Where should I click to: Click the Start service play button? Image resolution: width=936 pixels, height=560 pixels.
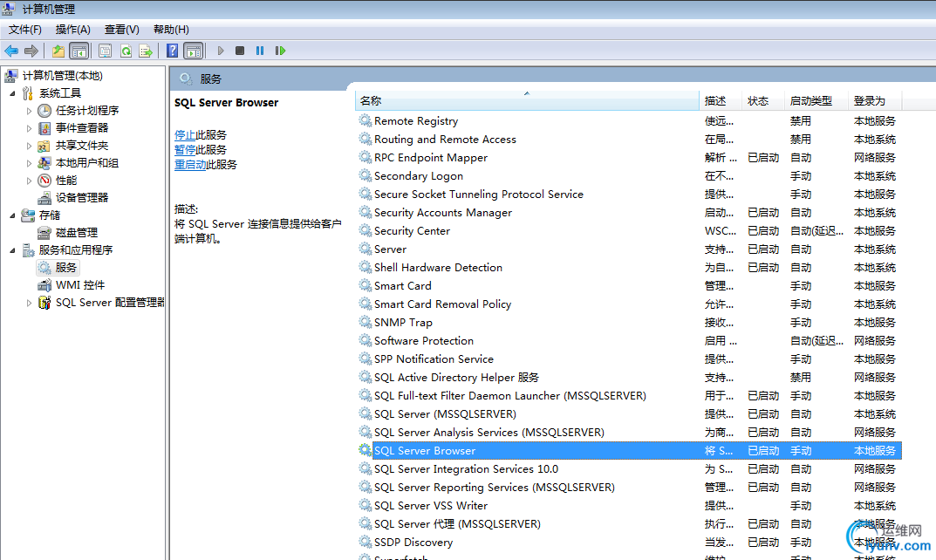point(221,51)
